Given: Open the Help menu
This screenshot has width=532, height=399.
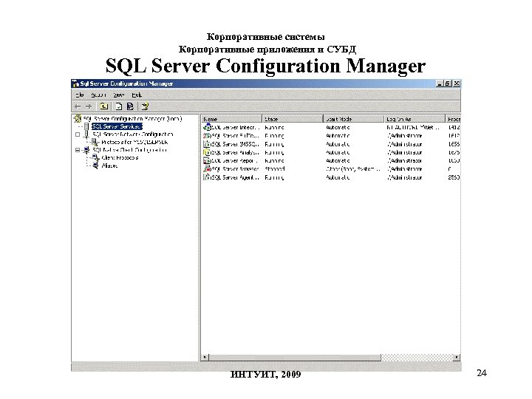Looking at the screenshot, I should pyautogui.click(x=137, y=95).
